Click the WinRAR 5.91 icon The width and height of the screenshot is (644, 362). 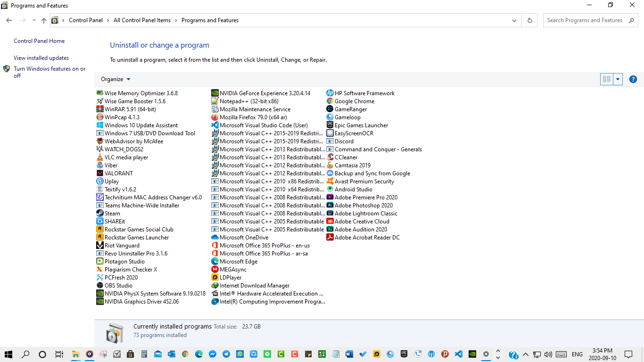(x=100, y=109)
